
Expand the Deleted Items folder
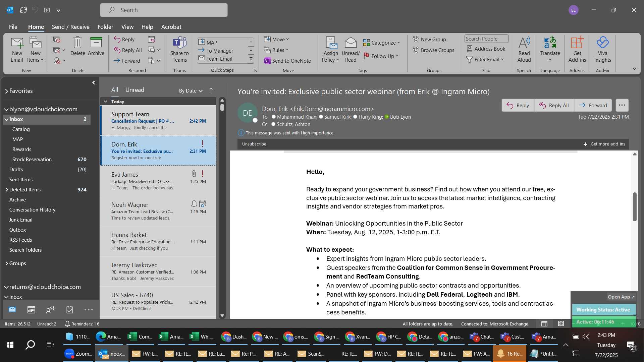tap(7, 190)
